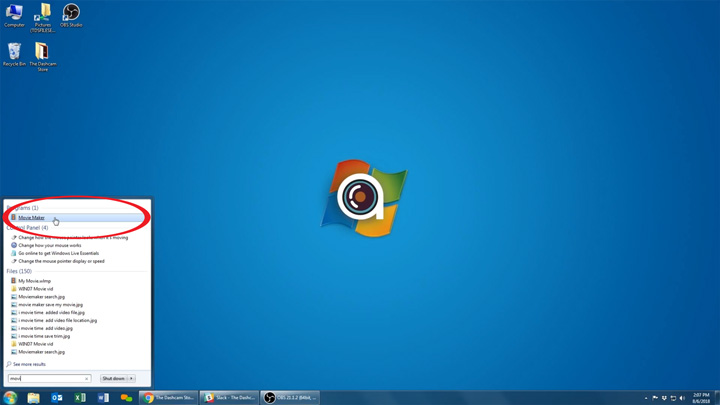Open the My Movie.wlmp file result

pyautogui.click(x=34, y=281)
